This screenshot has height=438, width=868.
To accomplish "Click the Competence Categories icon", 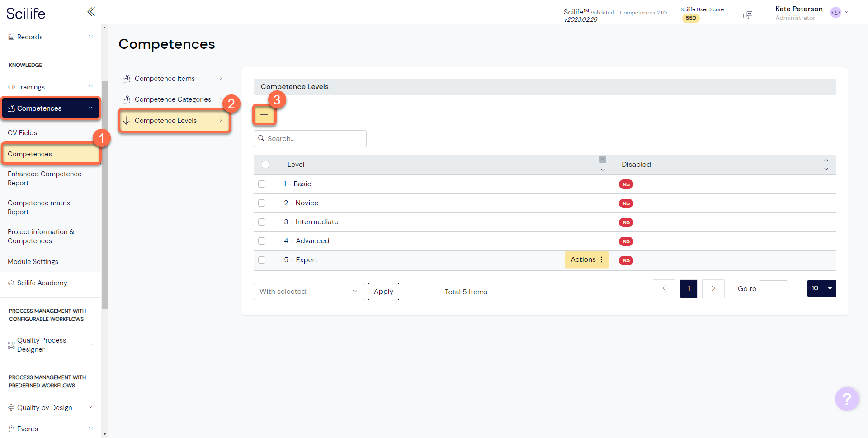I will tap(127, 99).
